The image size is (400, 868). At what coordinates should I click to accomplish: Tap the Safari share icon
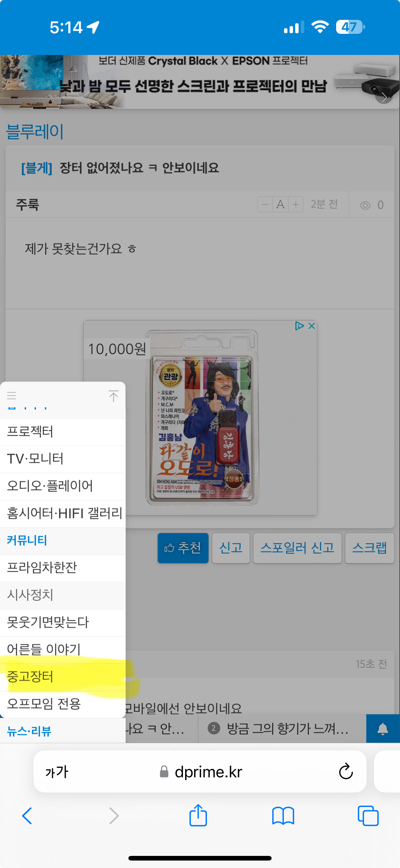[x=198, y=816]
